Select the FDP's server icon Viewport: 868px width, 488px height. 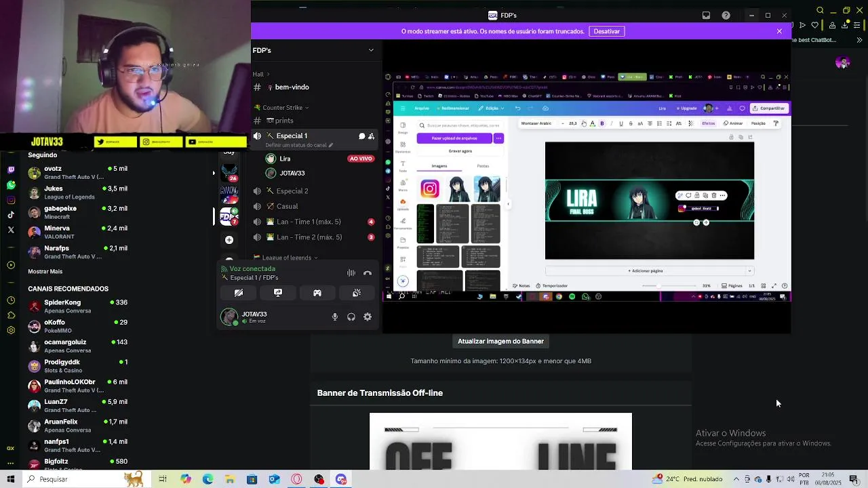point(229,217)
